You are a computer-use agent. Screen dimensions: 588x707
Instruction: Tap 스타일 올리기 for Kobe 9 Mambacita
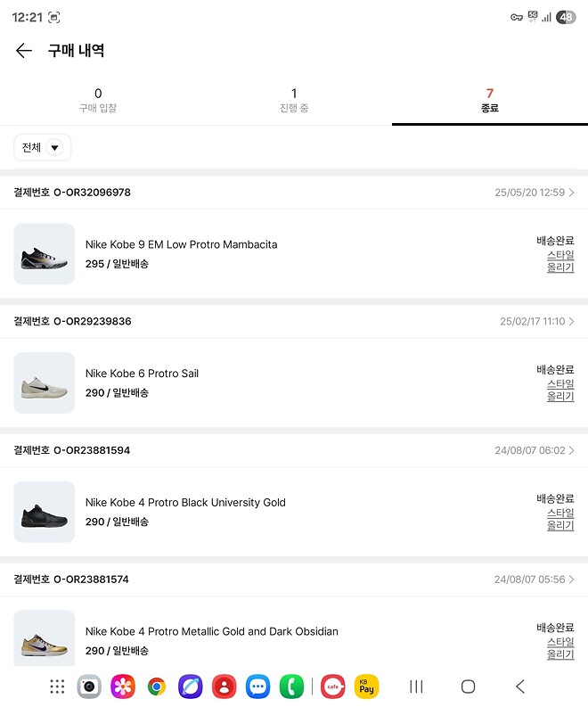tap(560, 261)
